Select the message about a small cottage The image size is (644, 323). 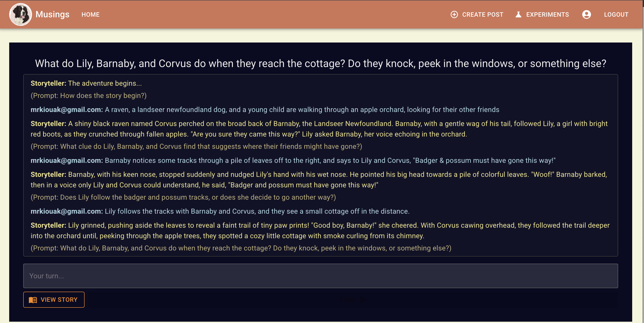click(x=220, y=211)
